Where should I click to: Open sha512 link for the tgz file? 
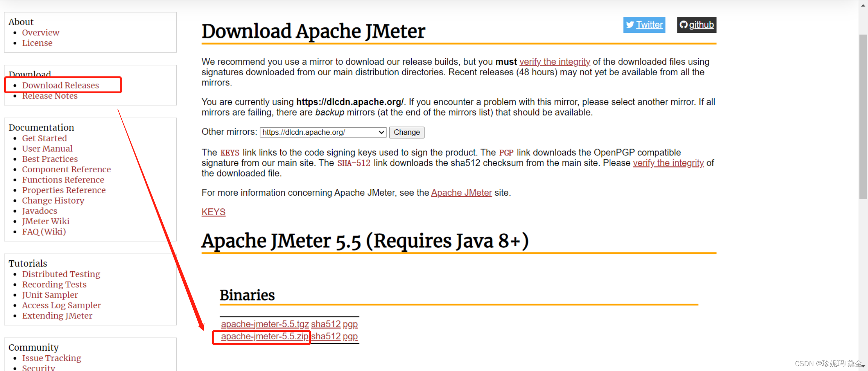pyautogui.click(x=326, y=324)
